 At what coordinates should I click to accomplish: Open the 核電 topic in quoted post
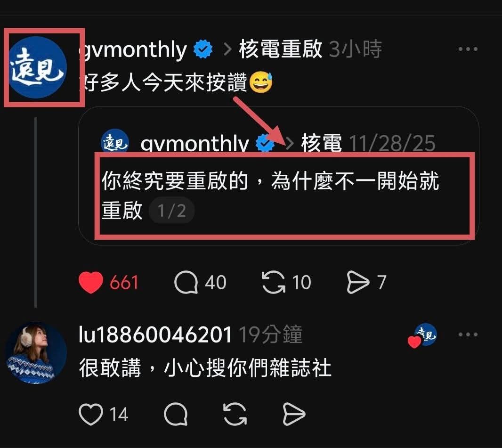tap(322, 143)
